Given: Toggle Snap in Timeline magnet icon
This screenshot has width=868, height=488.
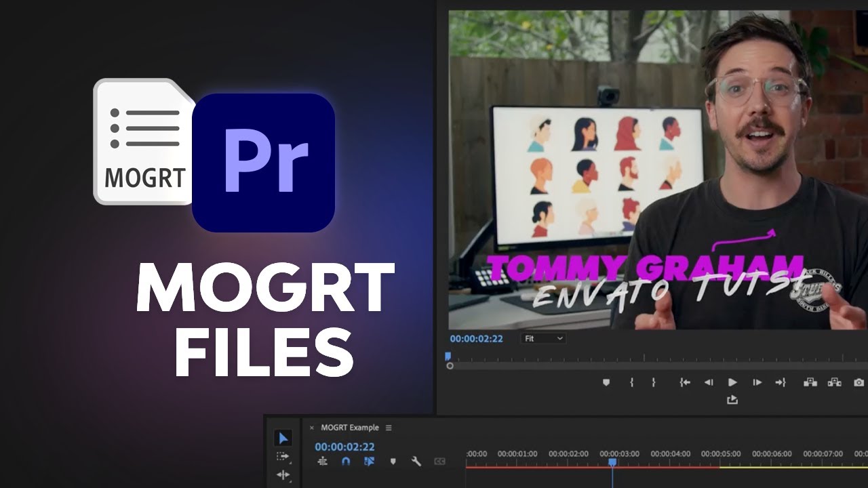Looking at the screenshot, I should point(346,461).
